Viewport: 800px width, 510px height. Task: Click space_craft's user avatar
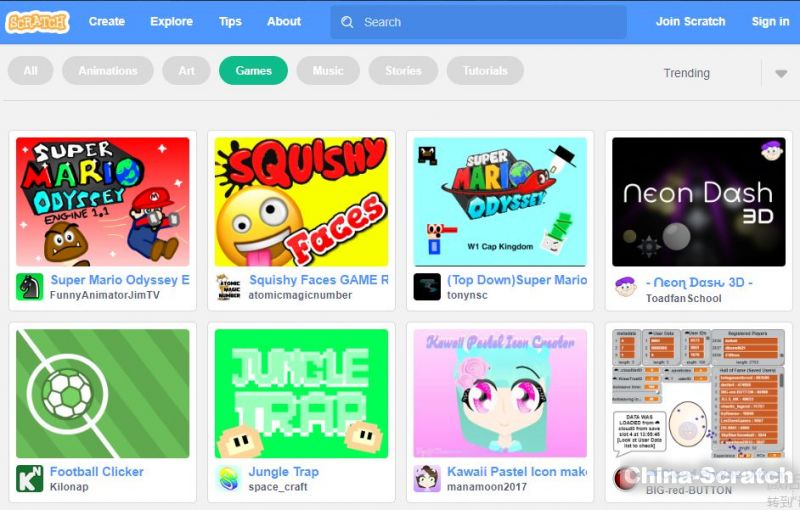tap(228, 479)
